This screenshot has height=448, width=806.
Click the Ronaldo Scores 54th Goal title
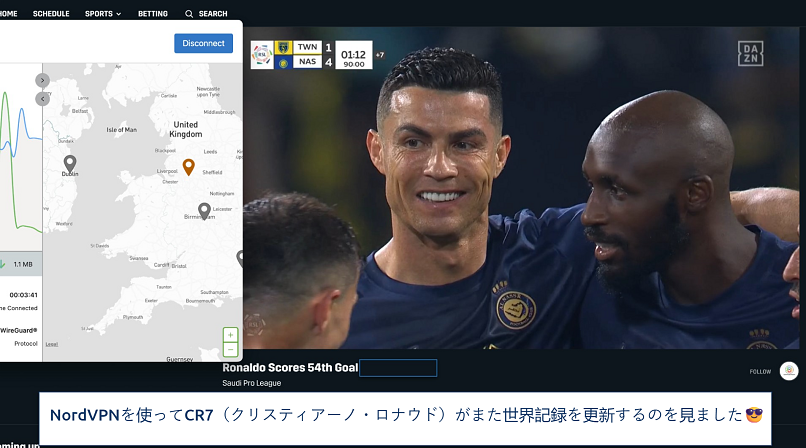[x=290, y=368]
